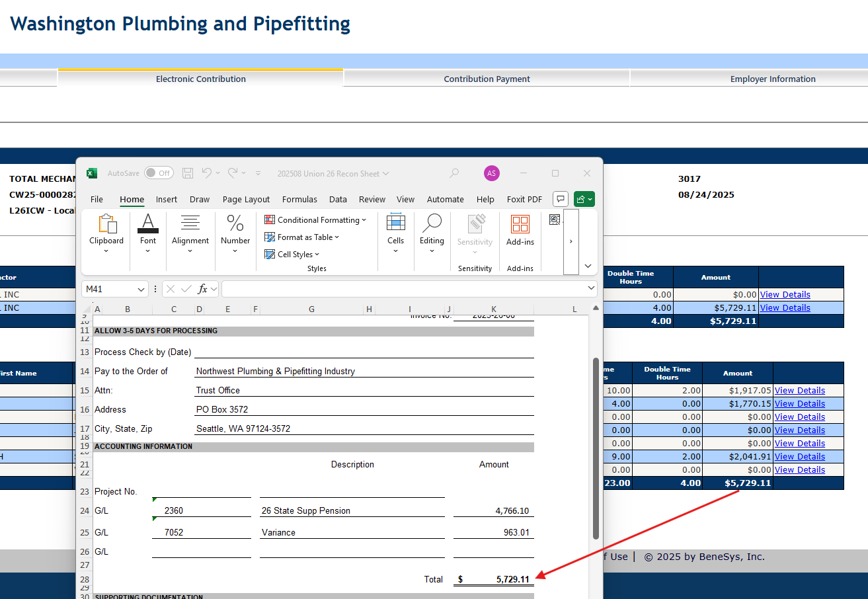The image size is (868, 599).
Task: Open the Conditional Formatting dropdown
Action: 315,220
